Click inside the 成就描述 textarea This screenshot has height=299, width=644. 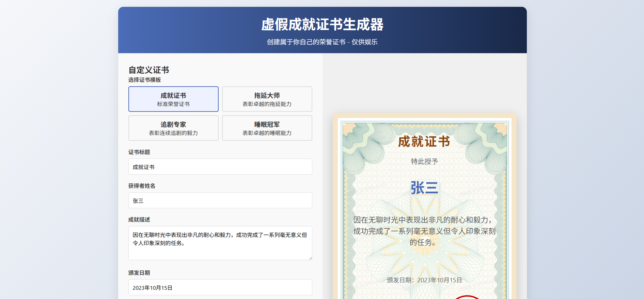point(220,243)
